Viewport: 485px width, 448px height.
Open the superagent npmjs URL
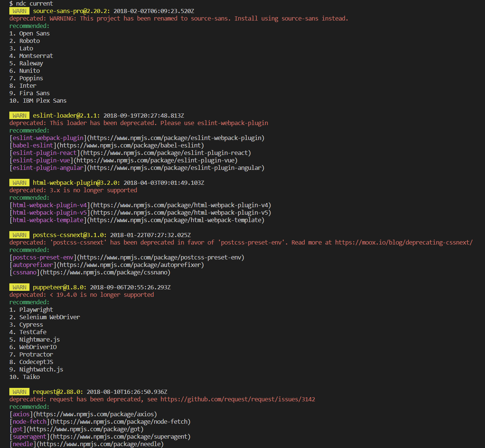(120, 437)
